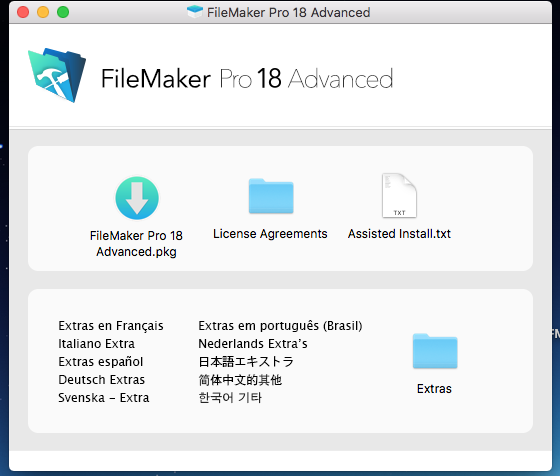
Task: Minimize the window with the yellow button
Action: pyautogui.click(x=43, y=12)
